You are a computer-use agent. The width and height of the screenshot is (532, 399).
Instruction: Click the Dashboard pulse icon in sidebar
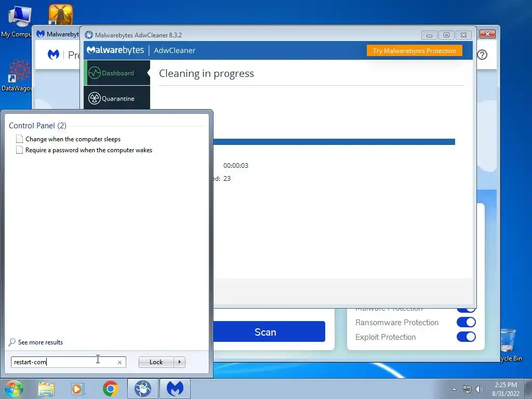tap(95, 73)
